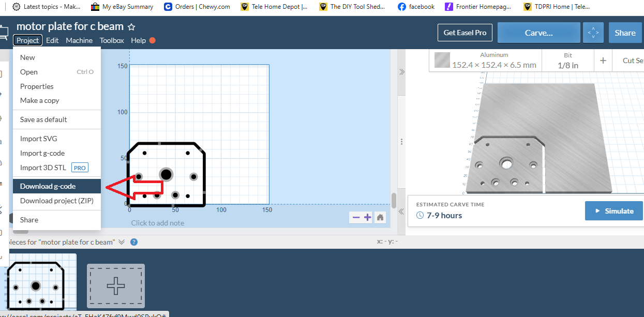
Task: Click the aluminum material swatch
Action: coord(442,61)
